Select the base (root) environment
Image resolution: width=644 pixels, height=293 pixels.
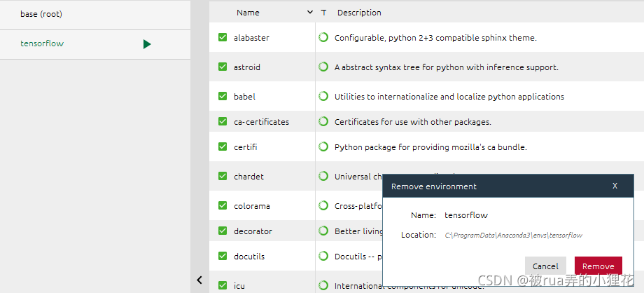pos(95,15)
